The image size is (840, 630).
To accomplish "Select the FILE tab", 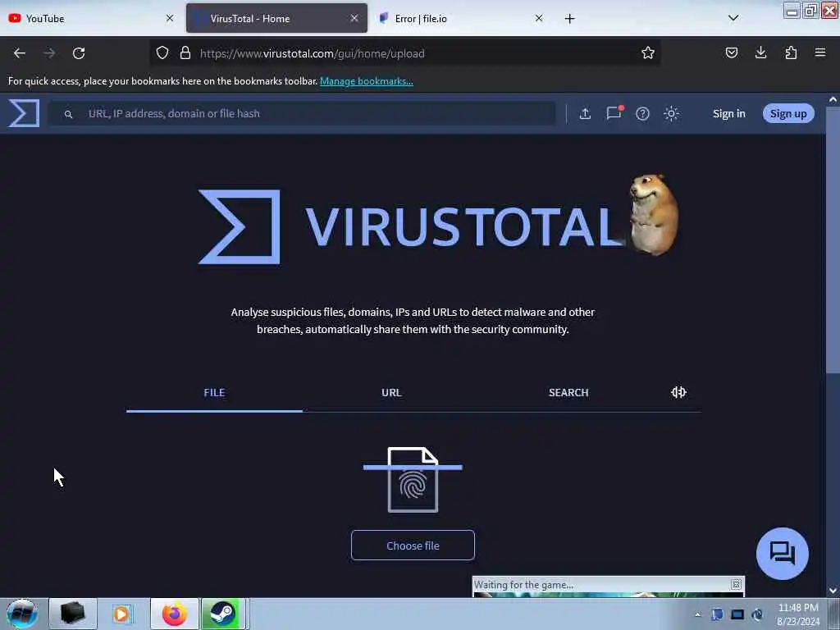I will pos(214,393).
